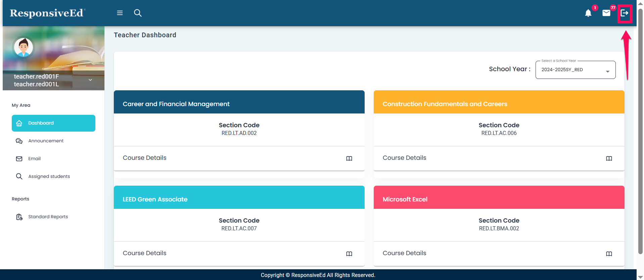Open book icon for Career and Financial Management
The image size is (644, 280).
coord(349,158)
